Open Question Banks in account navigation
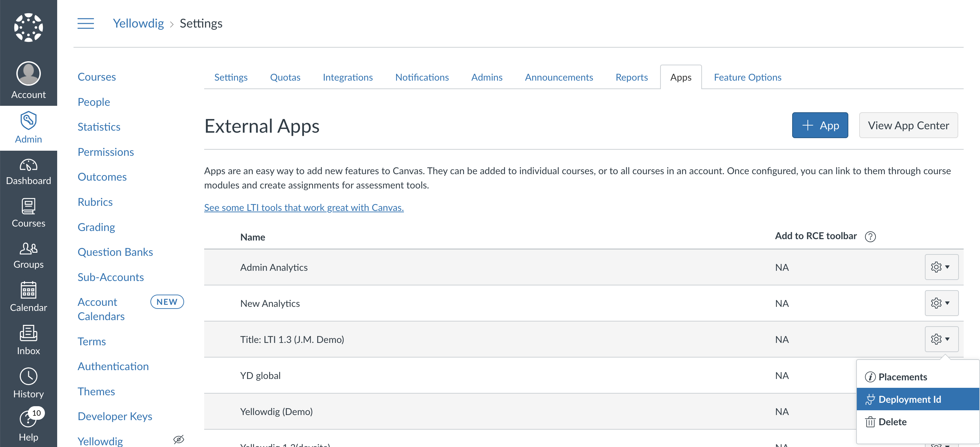The width and height of the screenshot is (980, 447). [115, 252]
